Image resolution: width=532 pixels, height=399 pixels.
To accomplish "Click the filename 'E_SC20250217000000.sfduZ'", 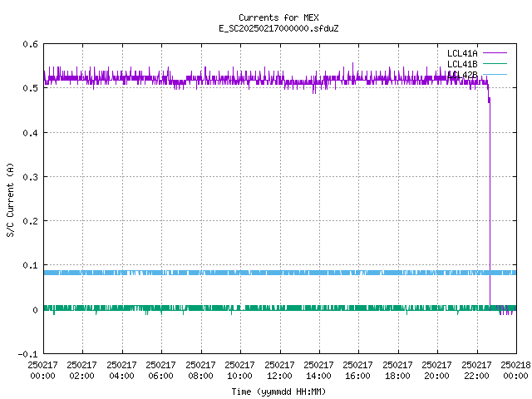I will (278, 28).
